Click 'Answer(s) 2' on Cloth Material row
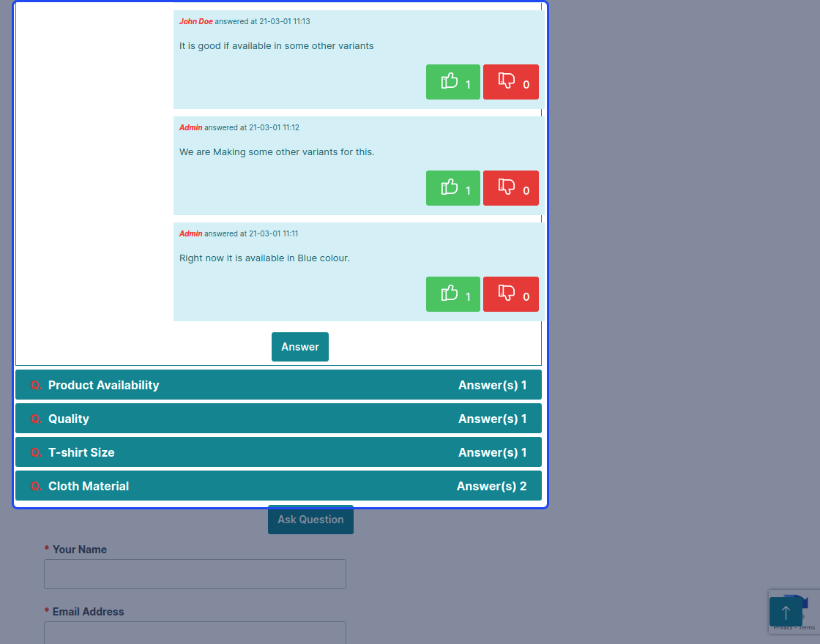 491,486
